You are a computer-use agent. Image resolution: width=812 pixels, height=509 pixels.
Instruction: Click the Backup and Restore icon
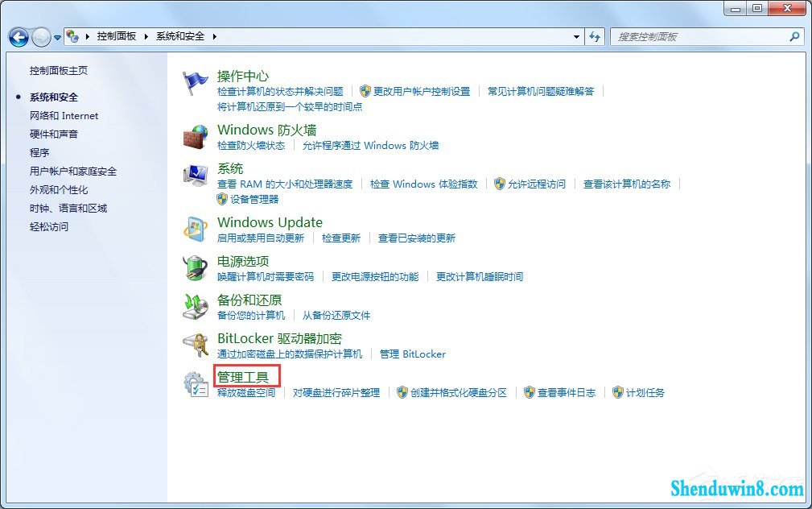tap(196, 307)
